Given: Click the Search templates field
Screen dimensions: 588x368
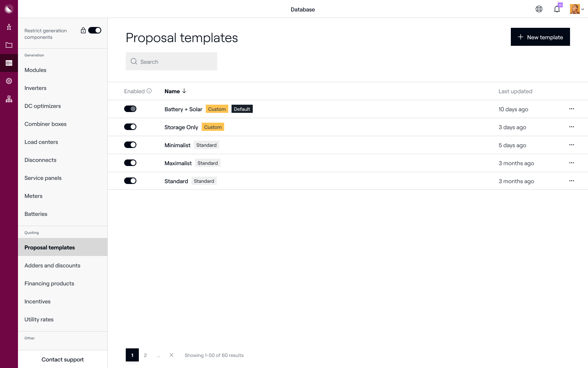Looking at the screenshot, I should (171, 61).
